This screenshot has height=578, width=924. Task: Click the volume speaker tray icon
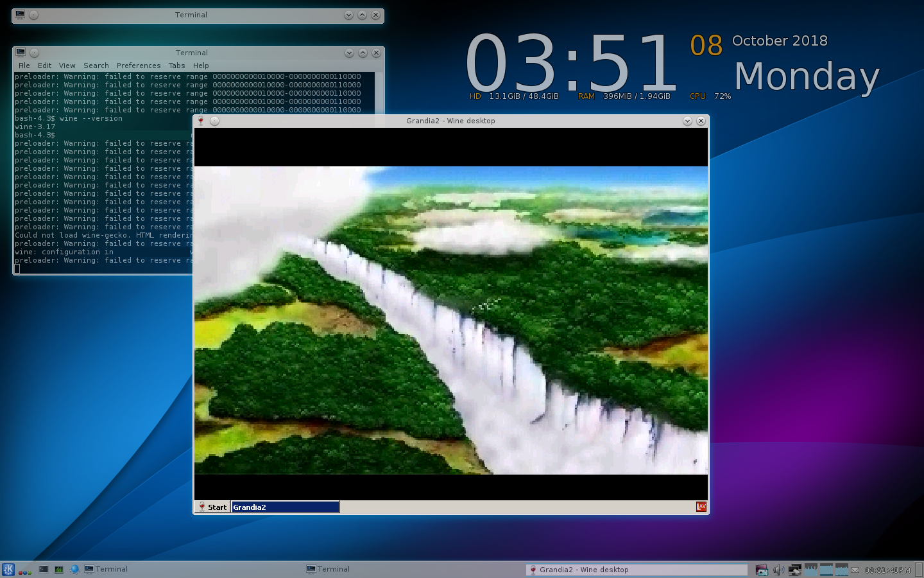coord(778,570)
